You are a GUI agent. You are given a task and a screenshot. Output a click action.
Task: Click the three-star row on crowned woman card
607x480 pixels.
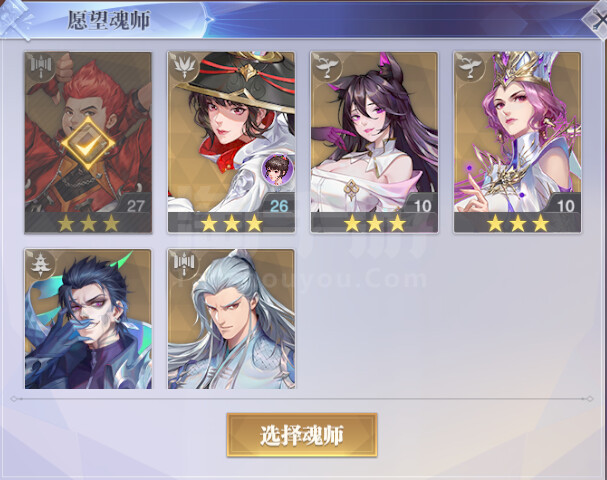pos(518,223)
